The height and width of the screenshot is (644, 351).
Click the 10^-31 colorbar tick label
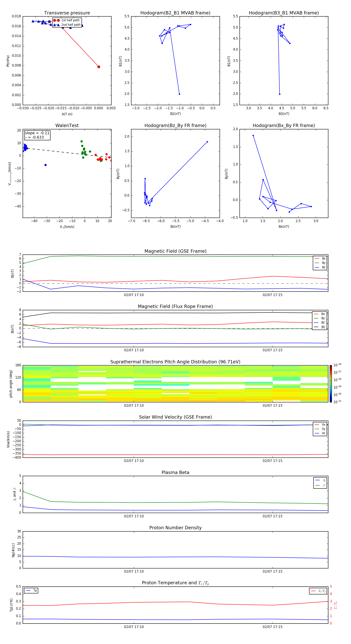click(x=337, y=402)
